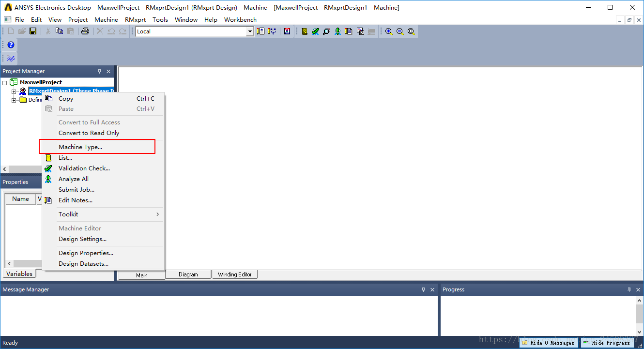644x349 pixels.
Task: Open the File menu
Action: [19, 19]
